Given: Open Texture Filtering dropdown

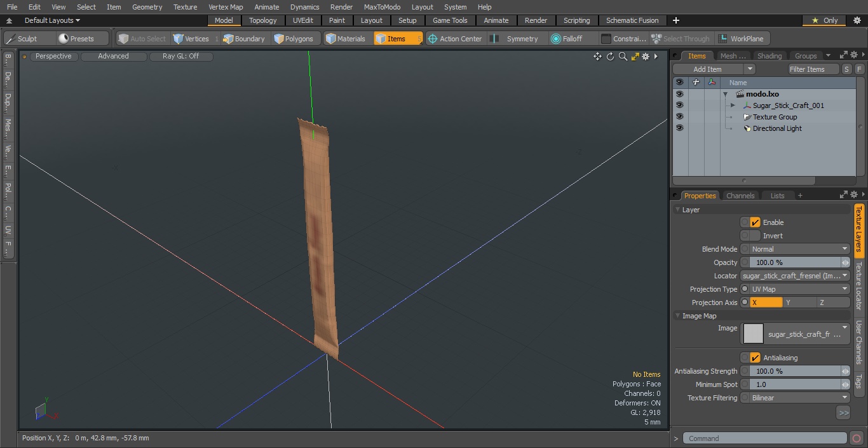Looking at the screenshot, I should tap(799, 398).
